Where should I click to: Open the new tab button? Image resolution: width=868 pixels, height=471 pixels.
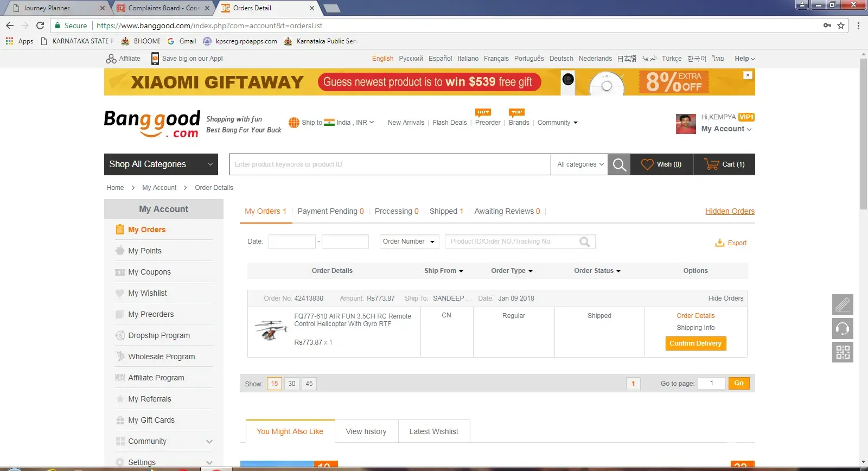coord(331,8)
